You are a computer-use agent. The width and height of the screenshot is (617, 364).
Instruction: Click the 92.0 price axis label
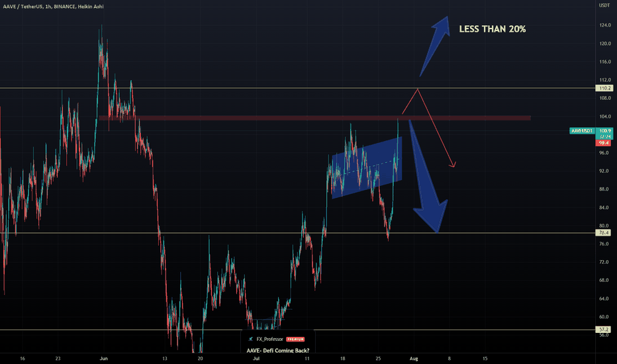pyautogui.click(x=604, y=171)
